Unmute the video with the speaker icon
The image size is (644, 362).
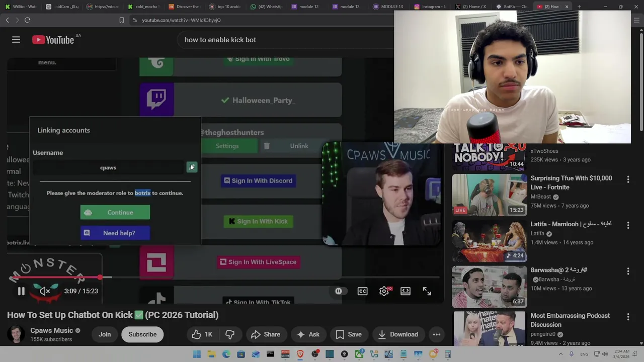(x=45, y=291)
